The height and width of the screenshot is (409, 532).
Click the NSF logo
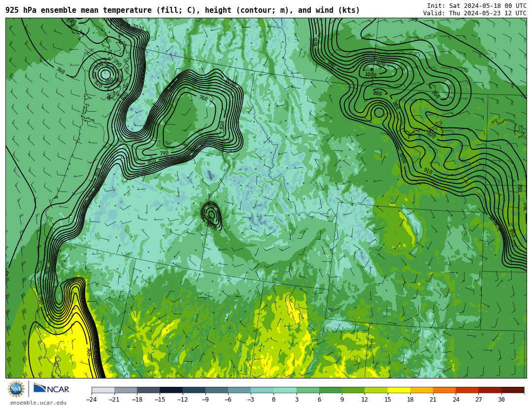(x=16, y=389)
